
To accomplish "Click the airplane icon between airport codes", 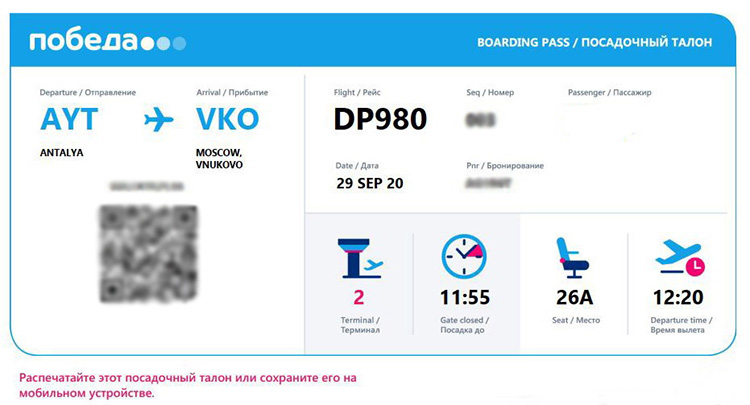I will click(158, 120).
